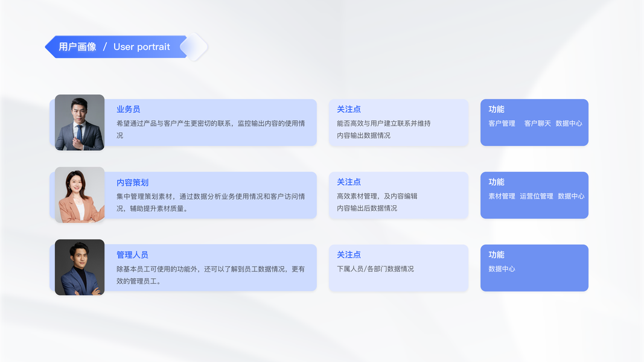644x362 pixels.
Task: Click text 内容输出后数据情况
Action: coord(367,208)
